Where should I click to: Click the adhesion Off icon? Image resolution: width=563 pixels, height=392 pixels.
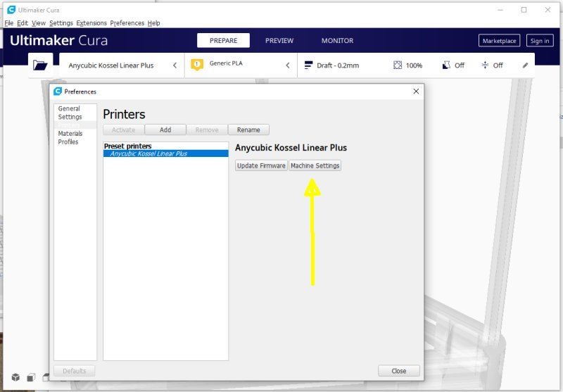(485, 65)
